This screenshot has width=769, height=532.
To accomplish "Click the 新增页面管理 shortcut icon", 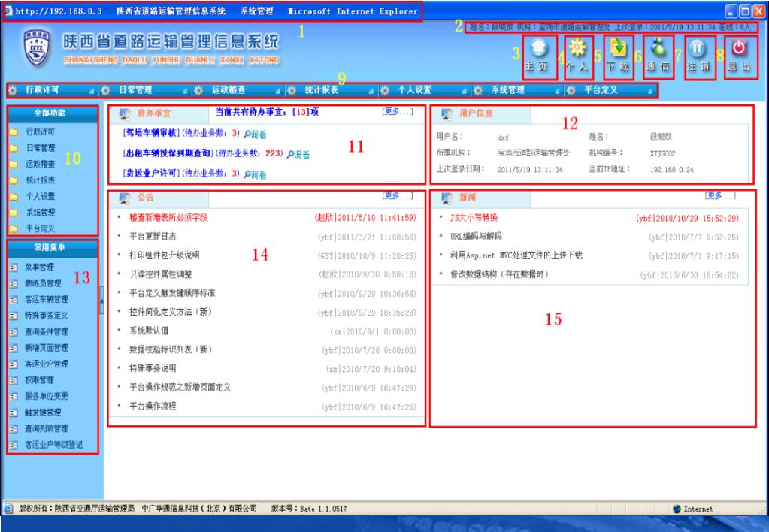I will coord(14,348).
